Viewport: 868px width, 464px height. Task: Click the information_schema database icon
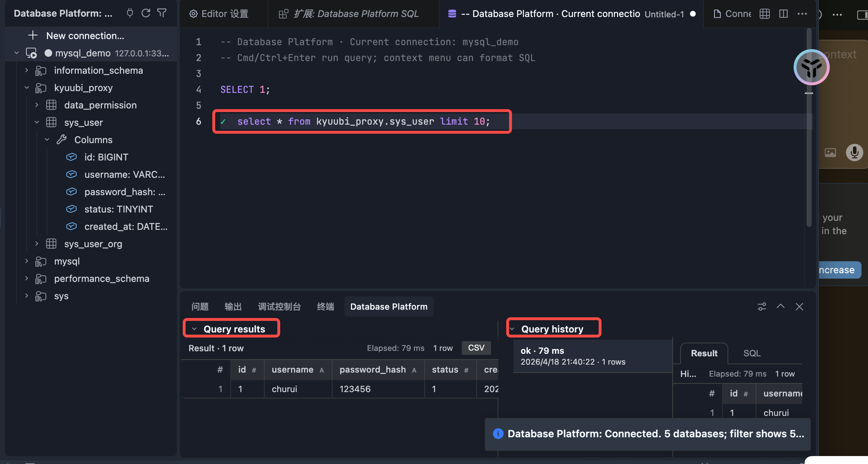[x=41, y=70]
